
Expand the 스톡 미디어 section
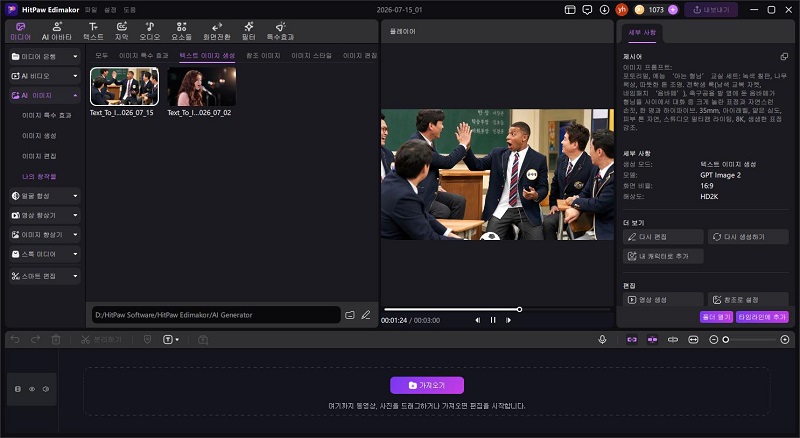pos(45,254)
